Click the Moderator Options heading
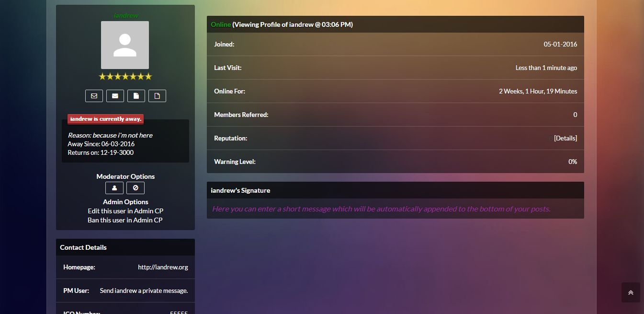The width and height of the screenshot is (644, 314). pyautogui.click(x=125, y=176)
